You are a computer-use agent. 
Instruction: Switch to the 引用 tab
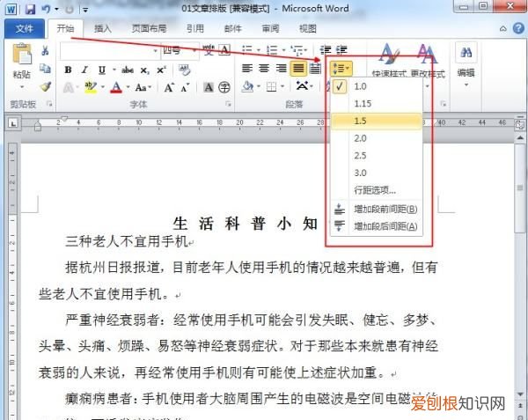(195, 29)
